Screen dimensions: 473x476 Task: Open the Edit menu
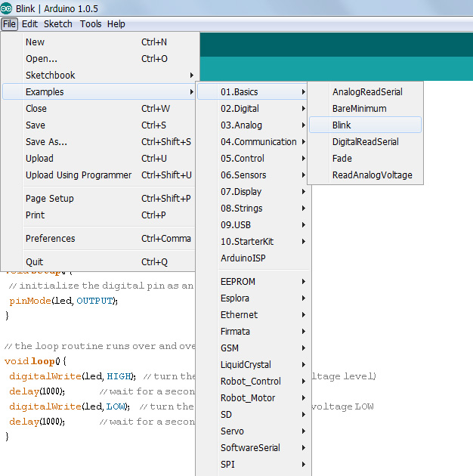29,24
